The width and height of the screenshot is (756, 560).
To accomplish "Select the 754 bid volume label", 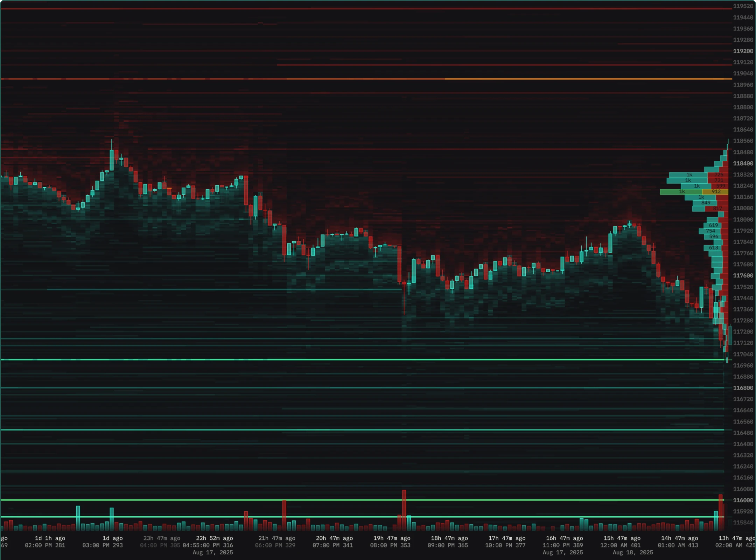I will tap(712, 231).
